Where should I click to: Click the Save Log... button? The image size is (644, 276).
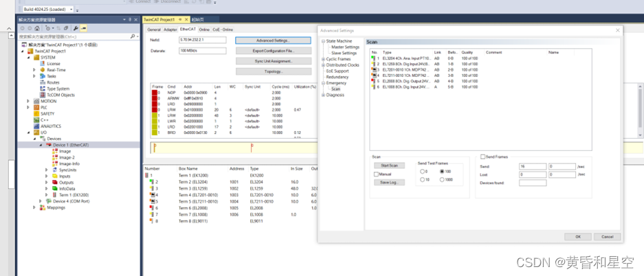pyautogui.click(x=389, y=183)
